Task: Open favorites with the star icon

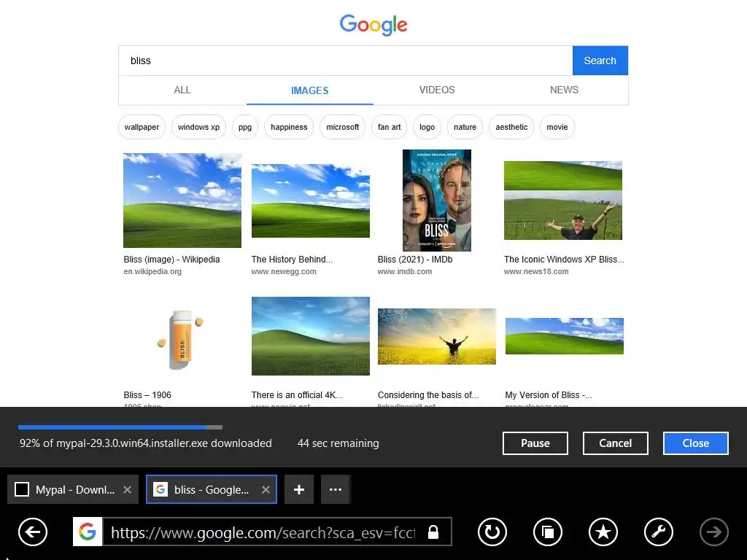Action: pos(603,532)
